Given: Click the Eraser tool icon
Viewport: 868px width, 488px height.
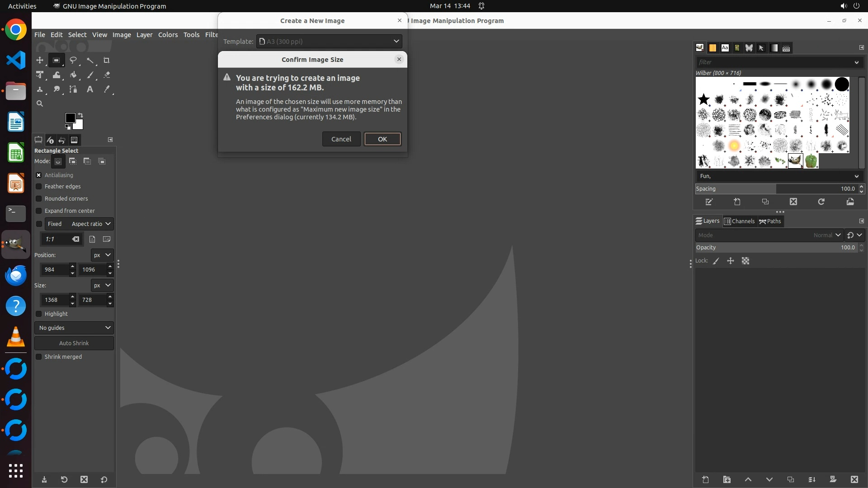Looking at the screenshot, I should tap(107, 75).
